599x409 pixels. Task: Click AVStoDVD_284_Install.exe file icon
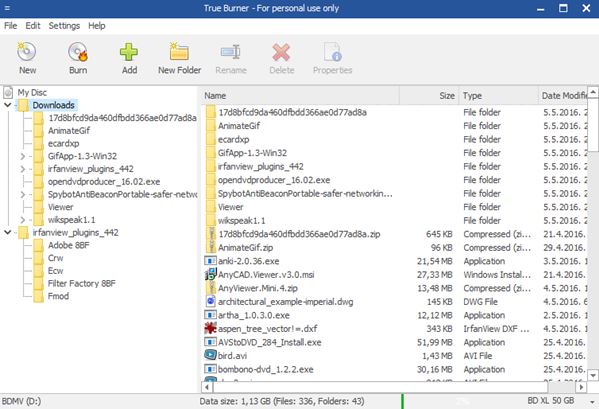210,342
